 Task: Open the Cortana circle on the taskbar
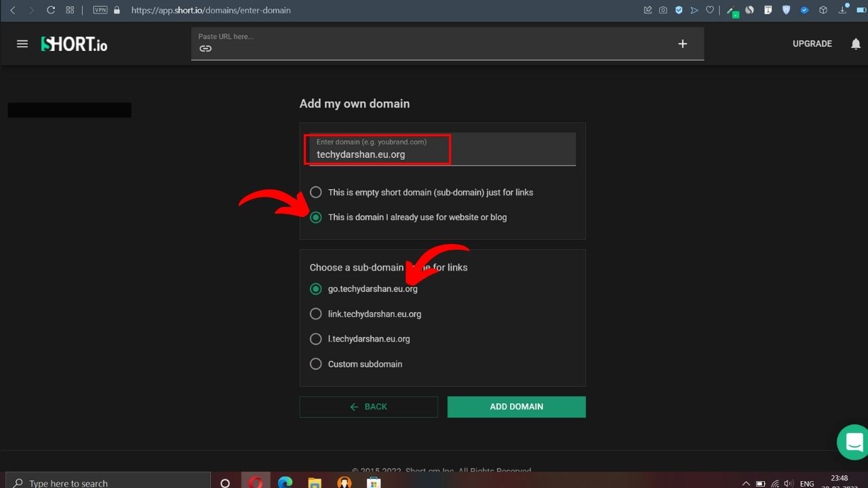tap(225, 483)
